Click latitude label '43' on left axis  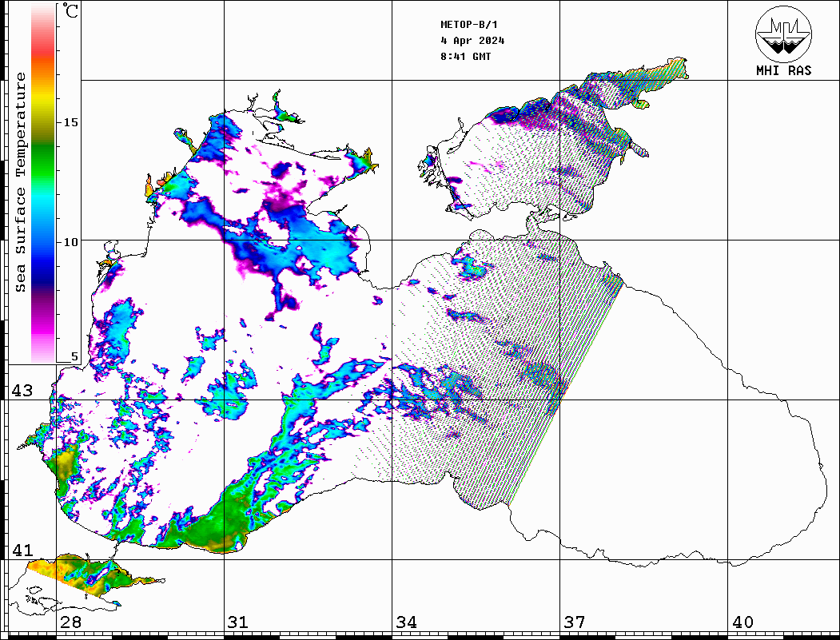tap(22, 391)
